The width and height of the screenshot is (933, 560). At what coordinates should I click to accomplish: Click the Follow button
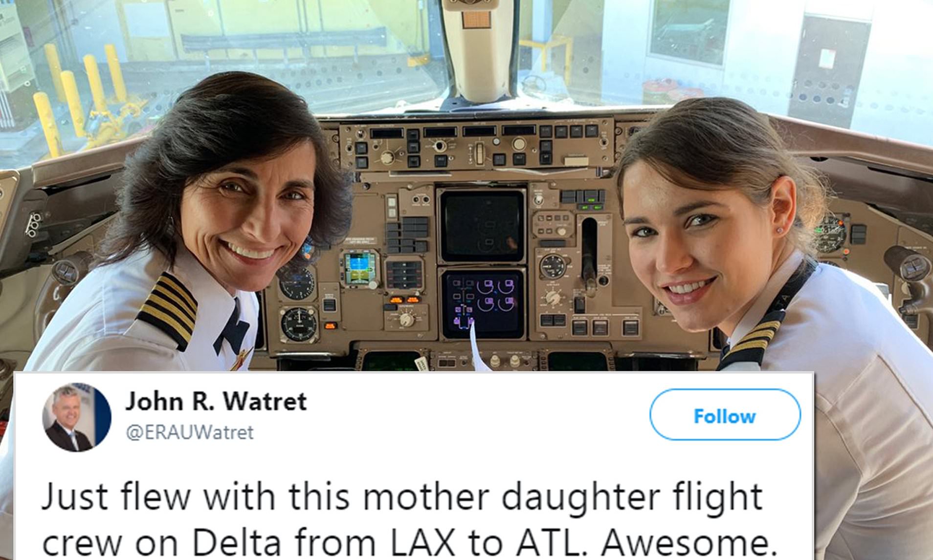pos(725,415)
